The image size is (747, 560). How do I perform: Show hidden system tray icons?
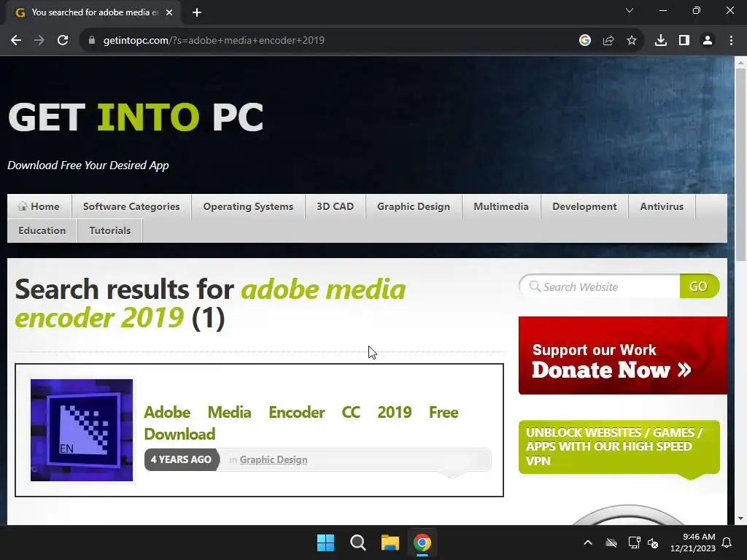coord(588,542)
